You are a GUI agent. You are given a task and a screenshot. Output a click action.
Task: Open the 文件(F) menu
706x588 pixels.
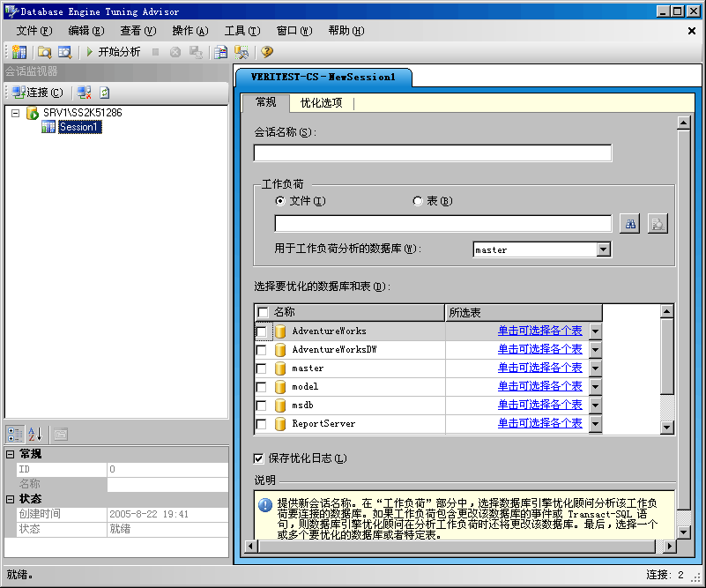(x=34, y=31)
